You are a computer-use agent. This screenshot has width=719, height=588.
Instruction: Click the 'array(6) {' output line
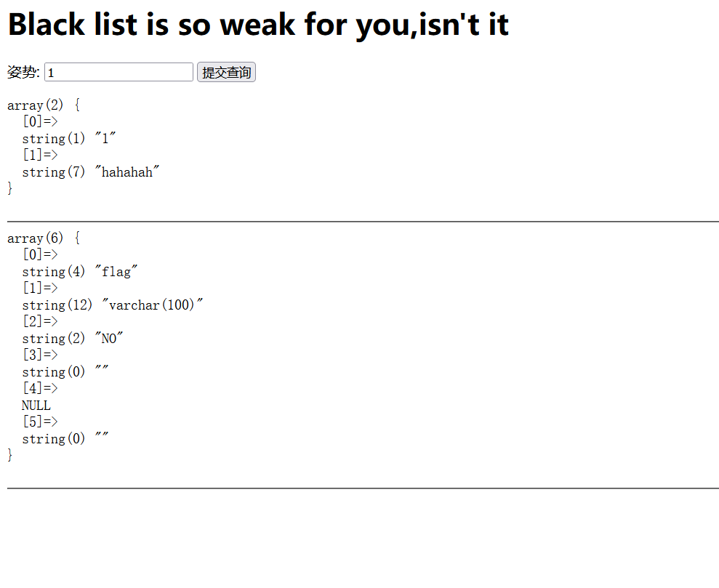44,238
